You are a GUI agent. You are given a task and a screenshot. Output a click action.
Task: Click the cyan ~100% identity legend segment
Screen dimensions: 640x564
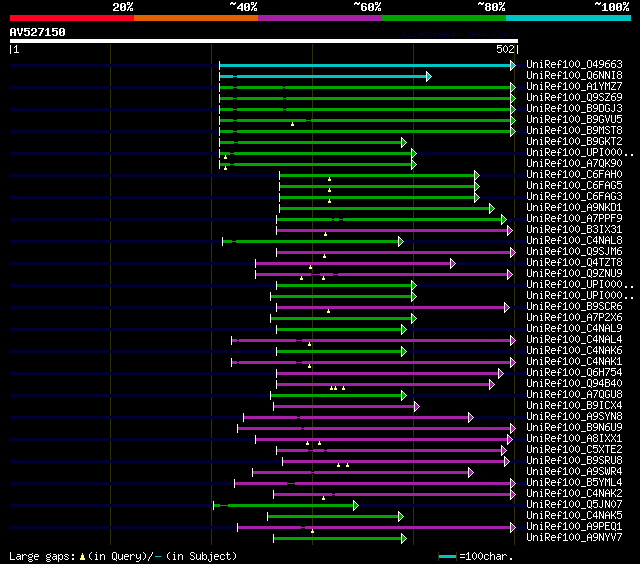point(569,18)
